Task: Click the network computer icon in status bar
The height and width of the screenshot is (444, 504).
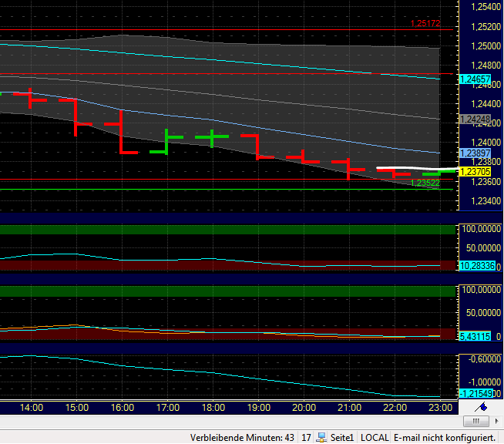Action: tap(322, 438)
